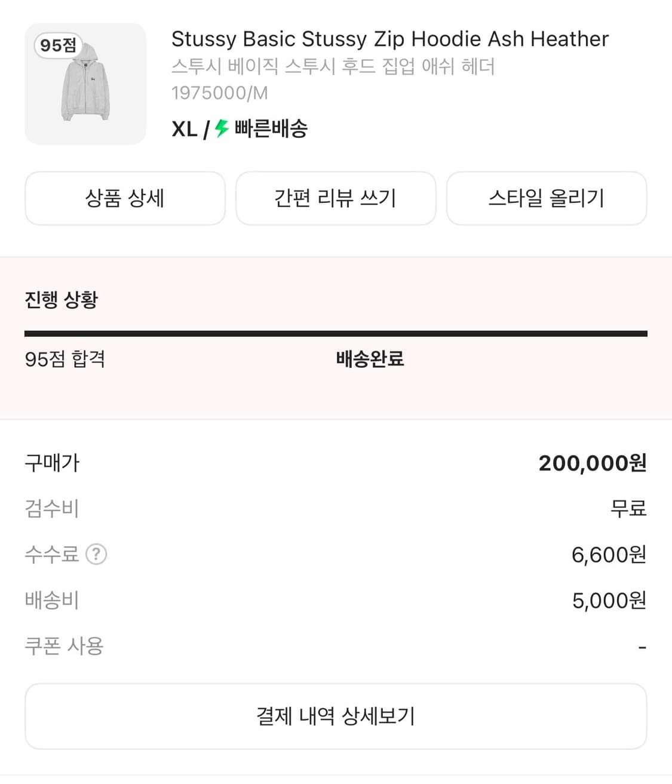Tap the 5,000원 shipping cost

click(609, 601)
